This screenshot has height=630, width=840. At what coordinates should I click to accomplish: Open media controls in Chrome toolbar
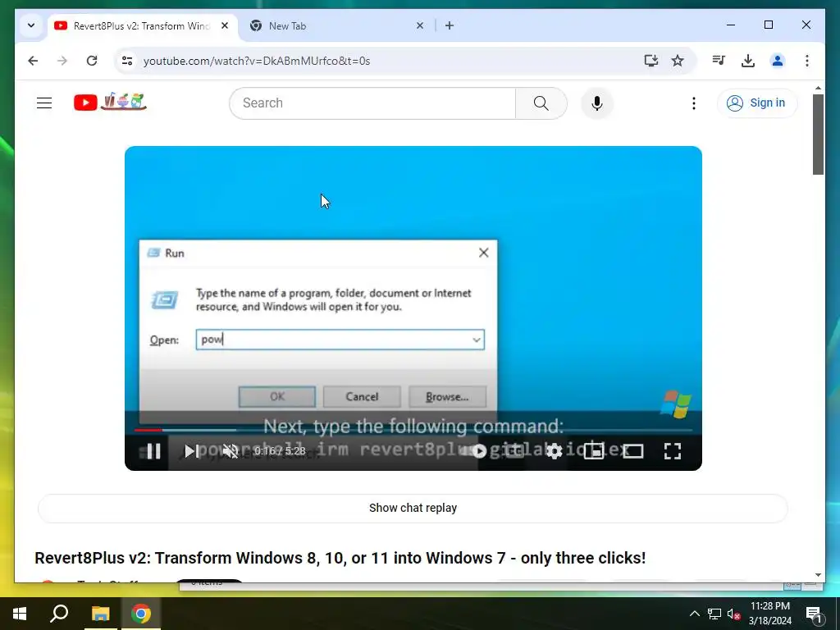[719, 61]
